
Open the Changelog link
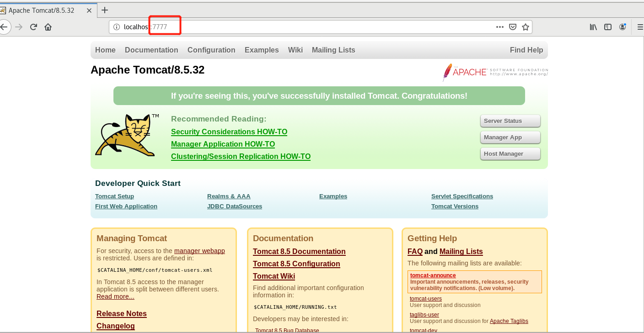click(x=116, y=326)
